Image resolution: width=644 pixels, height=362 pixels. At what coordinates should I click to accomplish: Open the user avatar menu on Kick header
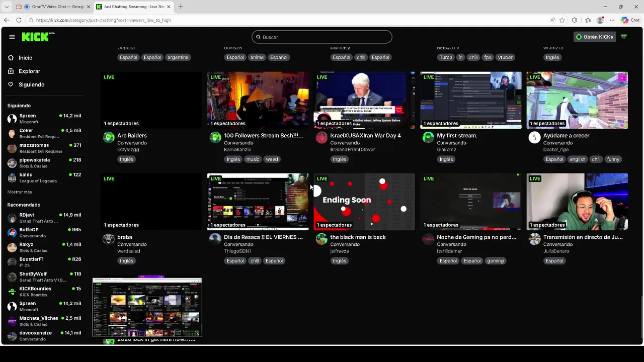click(x=624, y=37)
